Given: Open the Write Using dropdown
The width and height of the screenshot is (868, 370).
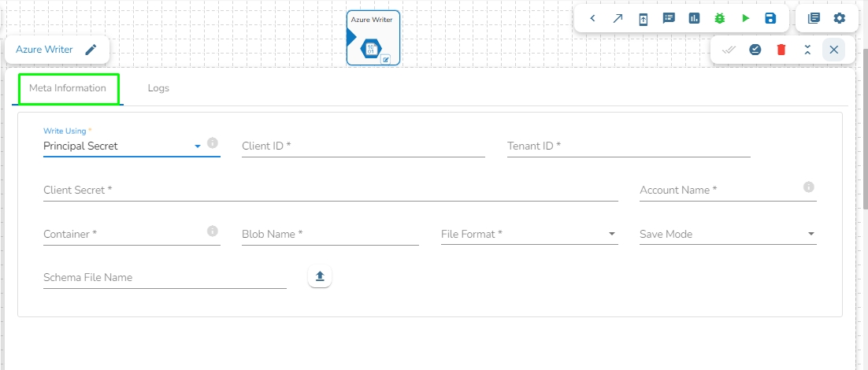Looking at the screenshot, I should point(132,146).
